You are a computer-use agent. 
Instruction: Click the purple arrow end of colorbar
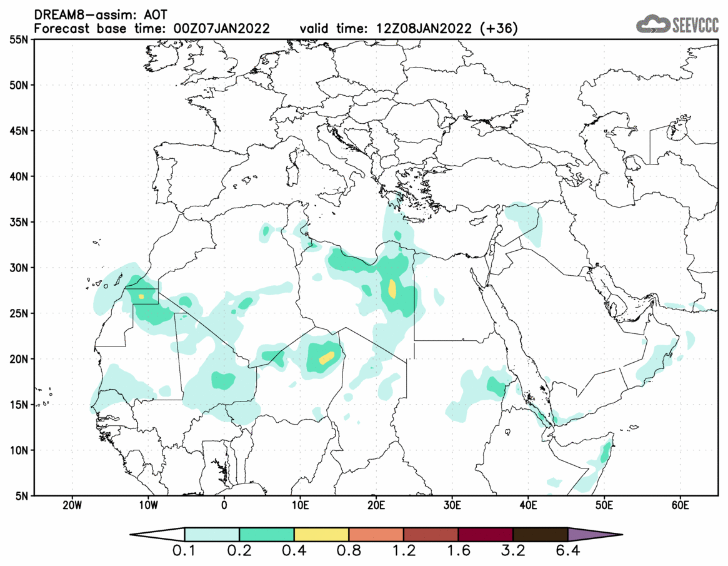594,534
